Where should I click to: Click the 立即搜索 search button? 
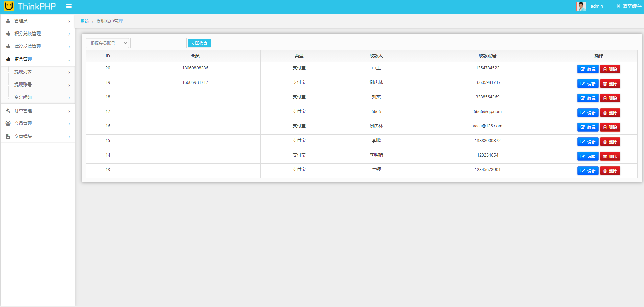point(199,43)
